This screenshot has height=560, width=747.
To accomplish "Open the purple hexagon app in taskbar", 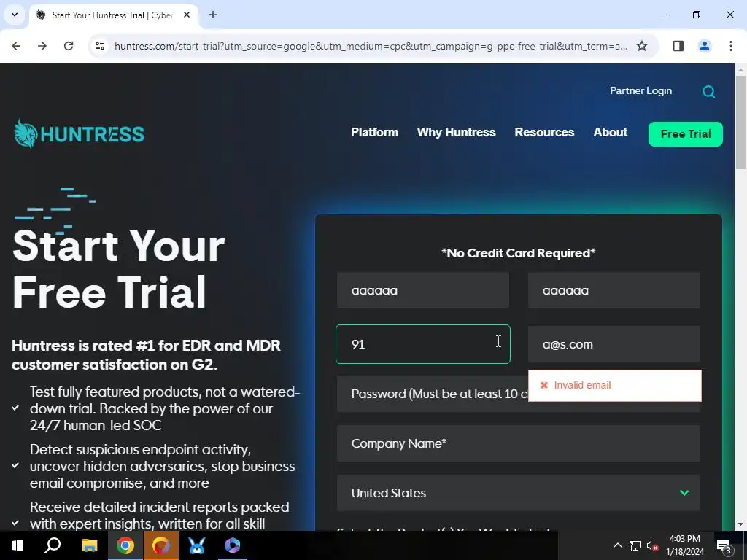I will [233, 545].
